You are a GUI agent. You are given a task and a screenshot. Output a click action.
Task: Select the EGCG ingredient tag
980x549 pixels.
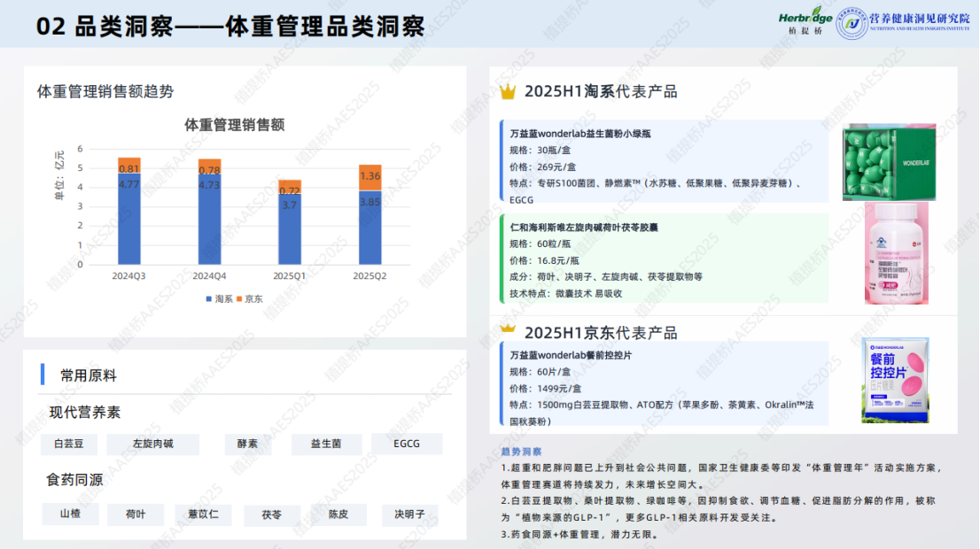407,444
